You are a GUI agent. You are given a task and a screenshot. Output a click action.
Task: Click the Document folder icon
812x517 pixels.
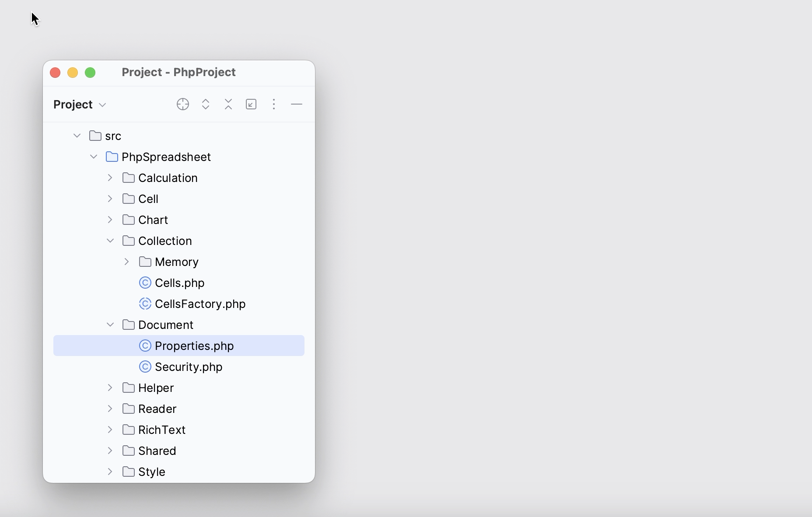coord(129,325)
